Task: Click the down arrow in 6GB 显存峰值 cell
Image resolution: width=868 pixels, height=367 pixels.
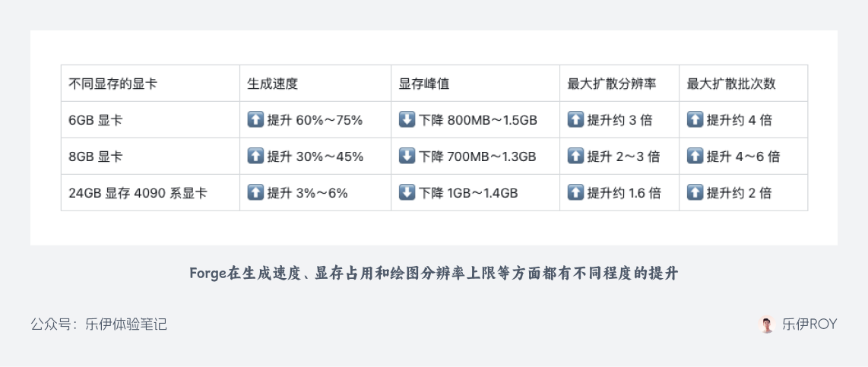Action: pyautogui.click(x=407, y=120)
